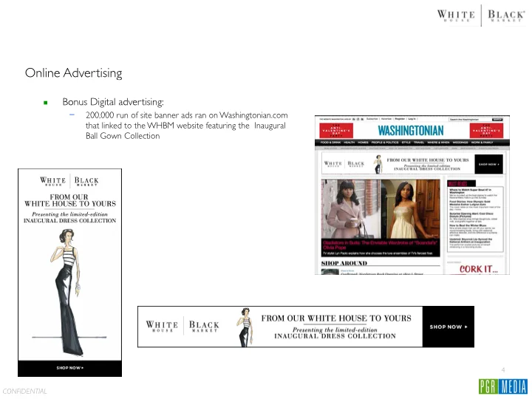Click the WHBM logo on the vertical ad
The height and width of the screenshot is (399, 532).
[69, 182]
